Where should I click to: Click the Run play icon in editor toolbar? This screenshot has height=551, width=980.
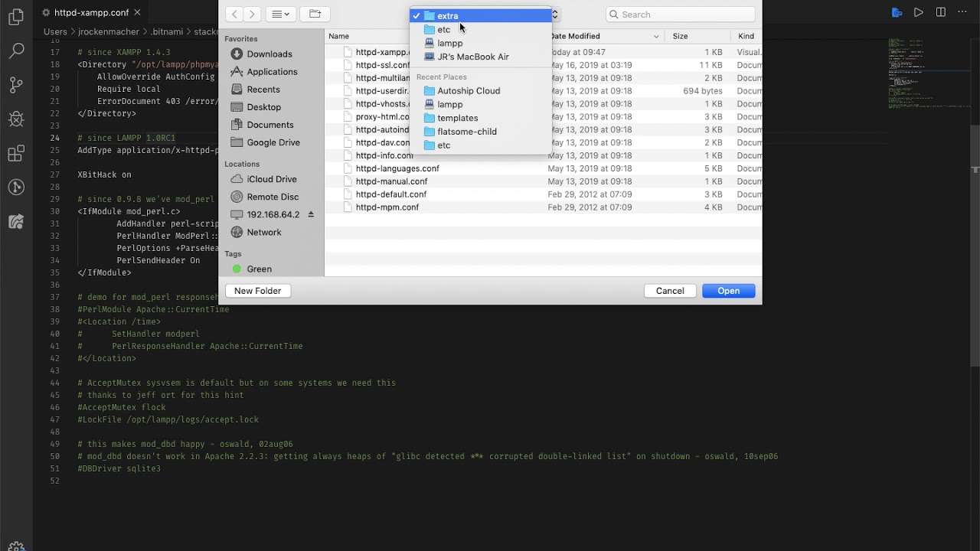tap(919, 12)
